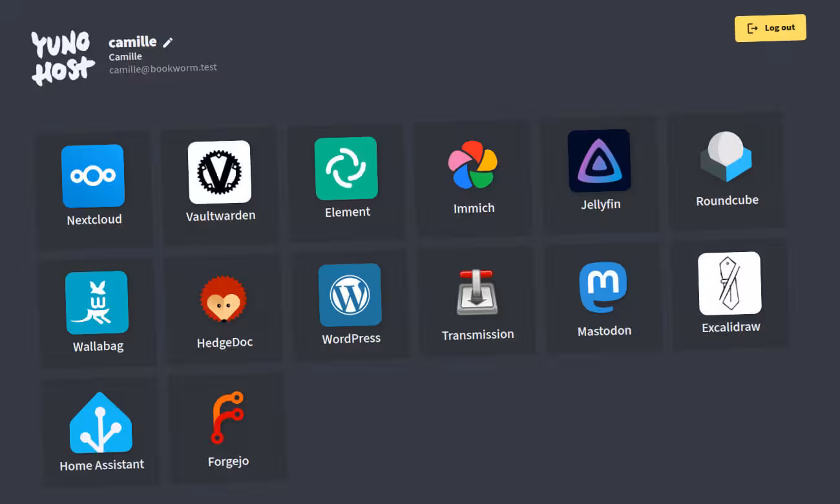Click the YunoHost logo

(62, 57)
